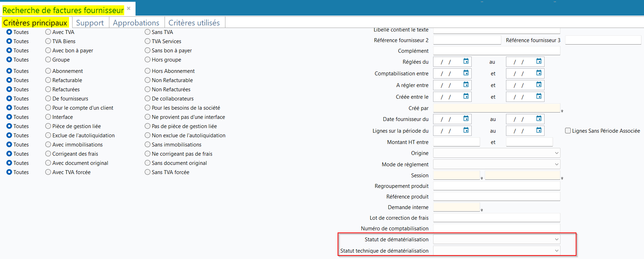Click the Référence produit input field
This screenshot has height=259, width=644.
click(x=497, y=196)
